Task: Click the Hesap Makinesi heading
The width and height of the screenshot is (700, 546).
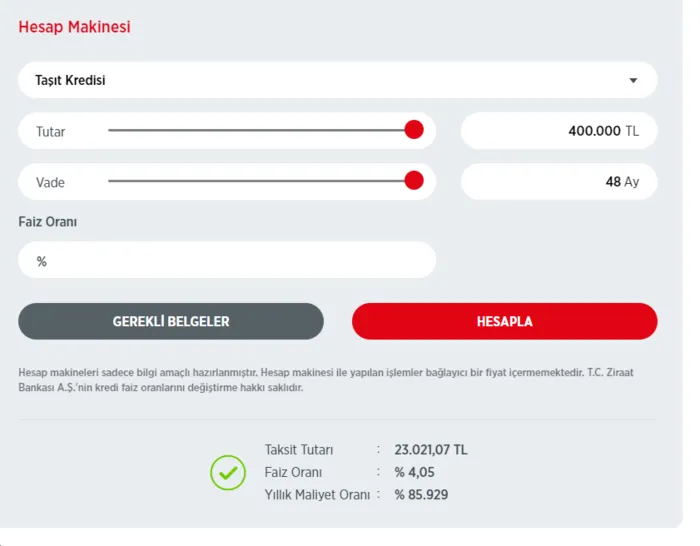Action: click(74, 27)
